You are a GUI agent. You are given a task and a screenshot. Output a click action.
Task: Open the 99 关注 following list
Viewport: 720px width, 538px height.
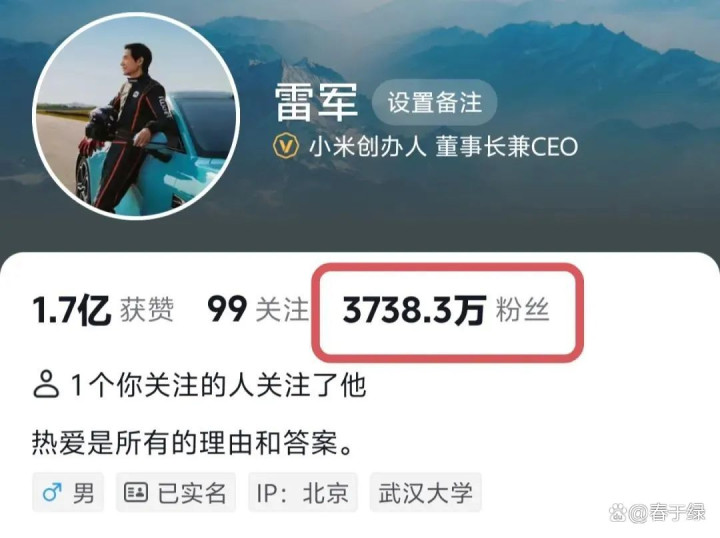258,310
